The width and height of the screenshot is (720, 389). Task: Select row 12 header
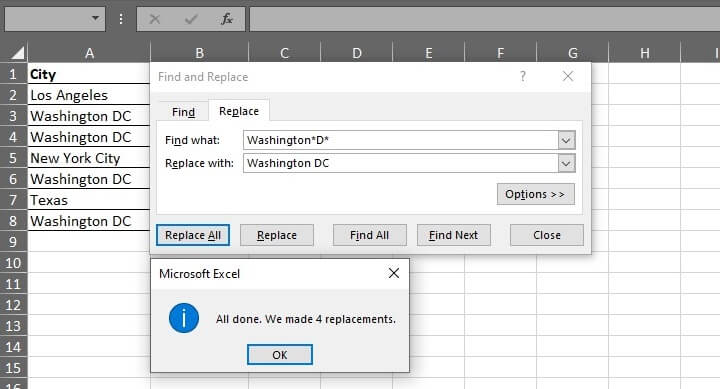click(13, 305)
